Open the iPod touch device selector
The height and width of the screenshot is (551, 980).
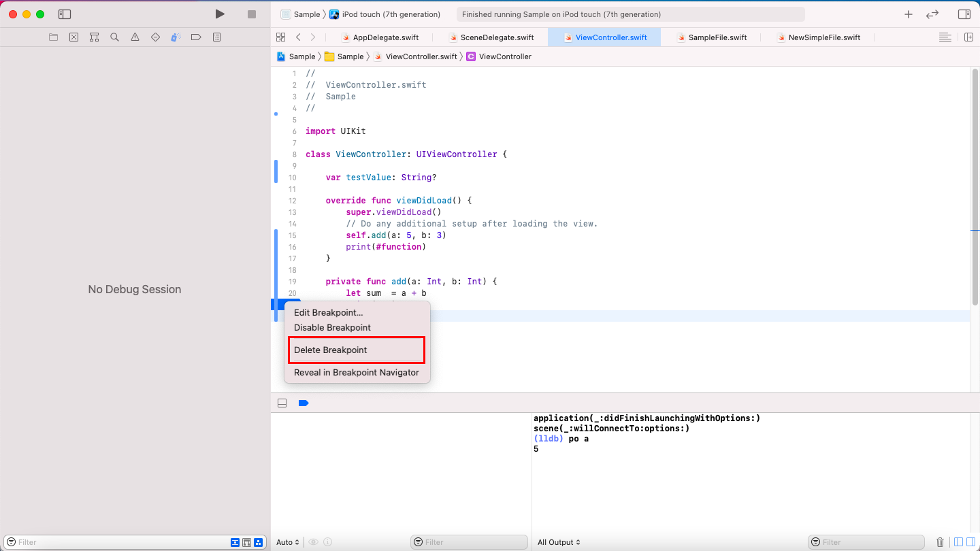(385, 14)
